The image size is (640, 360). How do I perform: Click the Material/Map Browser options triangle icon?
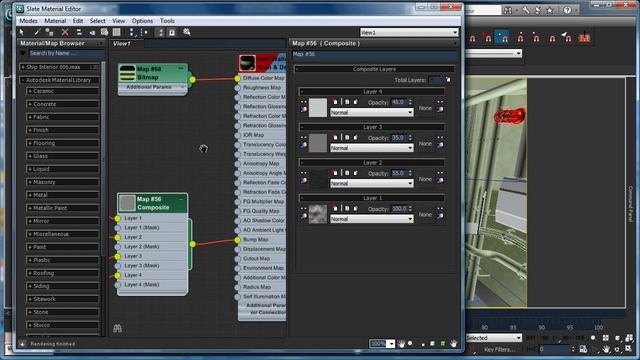coord(23,53)
